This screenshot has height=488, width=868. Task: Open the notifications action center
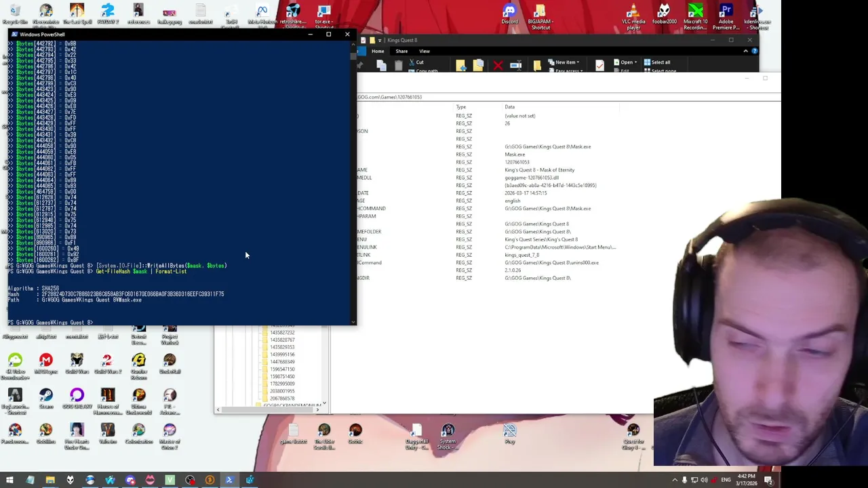770,480
